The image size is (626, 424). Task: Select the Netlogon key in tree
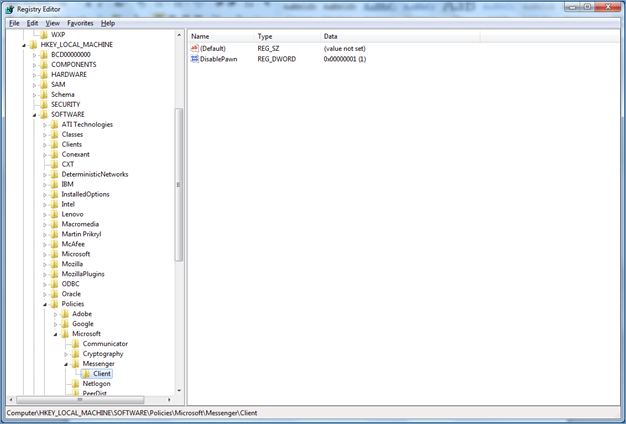96,383
